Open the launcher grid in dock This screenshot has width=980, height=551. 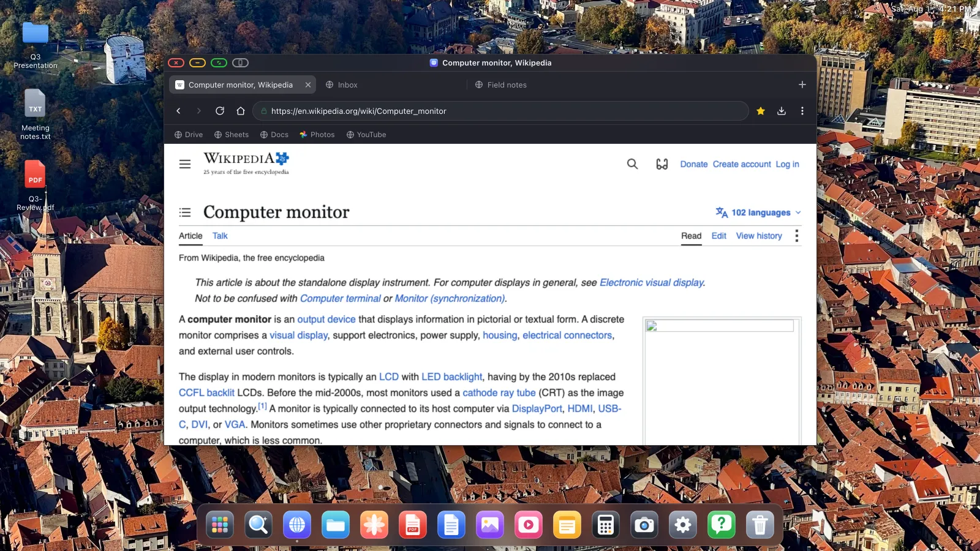tap(220, 525)
